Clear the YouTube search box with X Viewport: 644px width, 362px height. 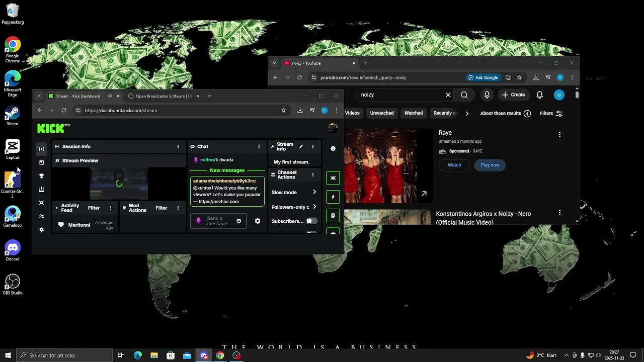(448, 95)
